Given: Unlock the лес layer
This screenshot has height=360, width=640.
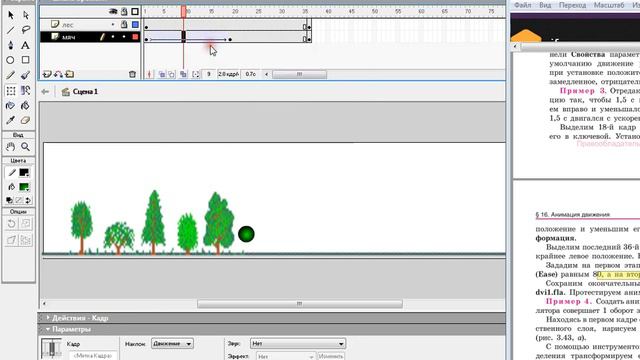Looking at the screenshot, I should click(x=124, y=25).
